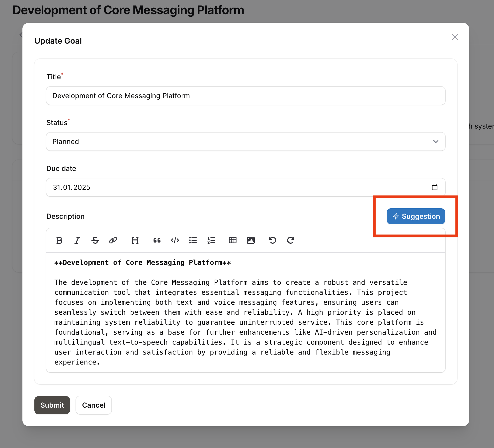Click inside the description text area
This screenshot has height=448, width=494.
(x=246, y=312)
